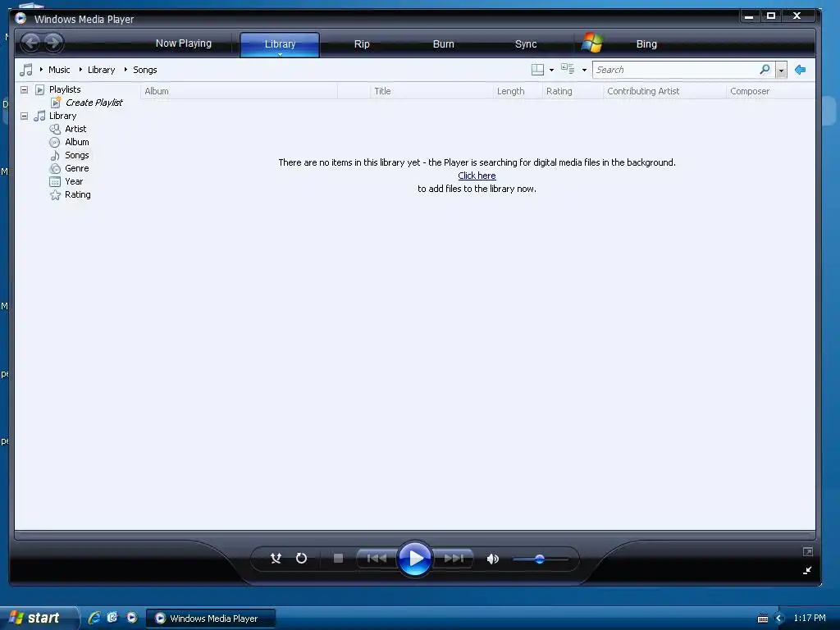Click the layout options icon
Screen dimensions: 840x630
537,70
